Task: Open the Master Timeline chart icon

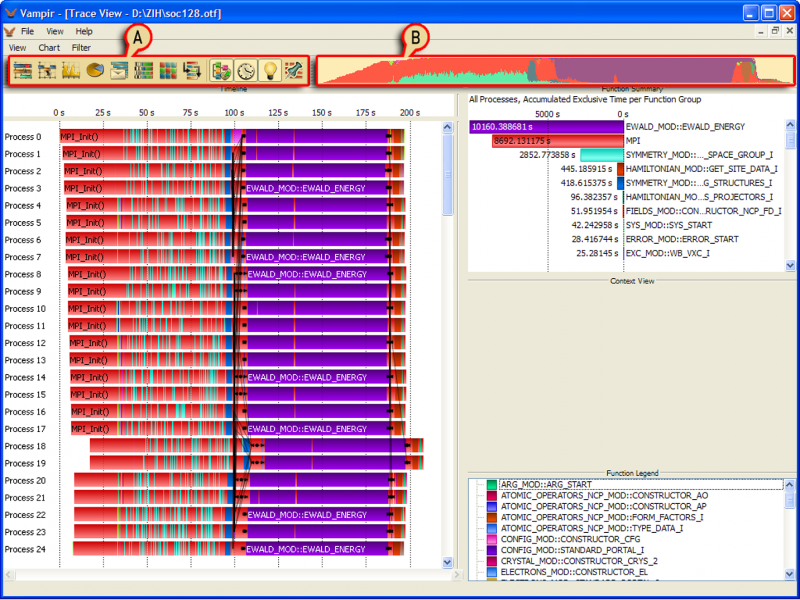Action: pos(22,70)
